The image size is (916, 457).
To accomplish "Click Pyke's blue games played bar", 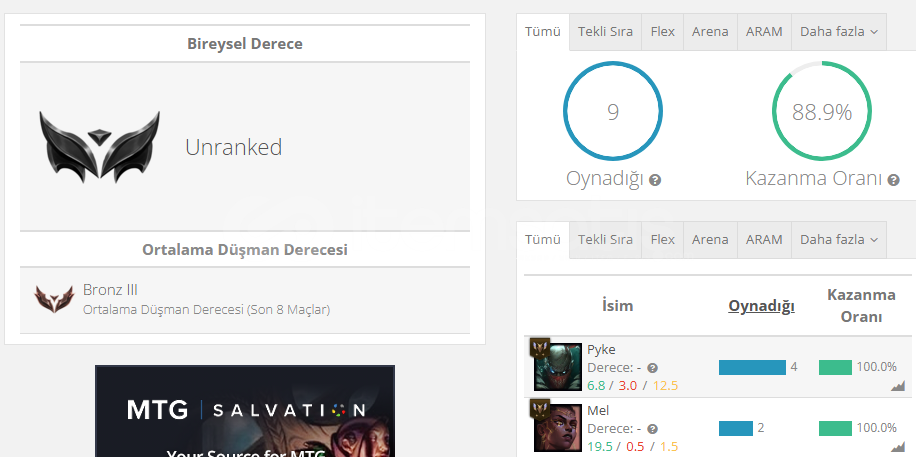I will coord(752,368).
